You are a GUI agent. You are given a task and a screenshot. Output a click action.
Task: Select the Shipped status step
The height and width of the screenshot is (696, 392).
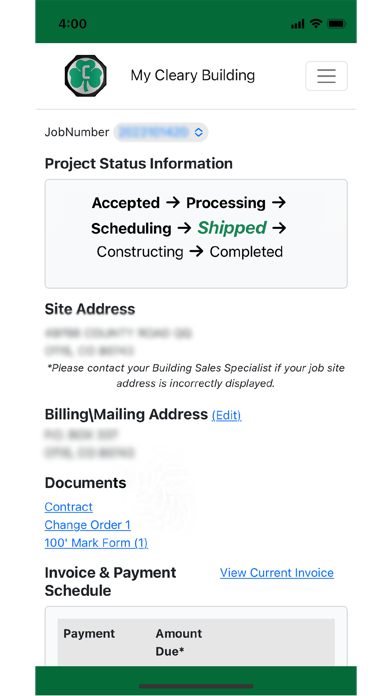pos(232,228)
